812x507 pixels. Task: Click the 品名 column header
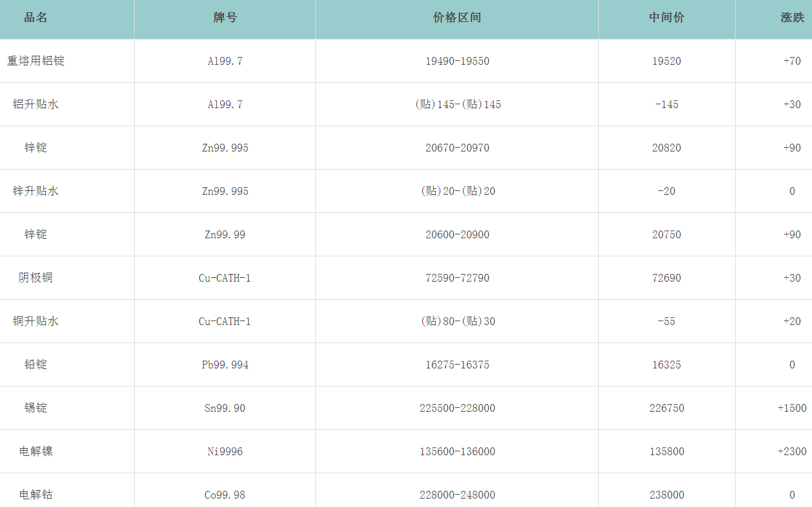pyautogui.click(x=36, y=18)
